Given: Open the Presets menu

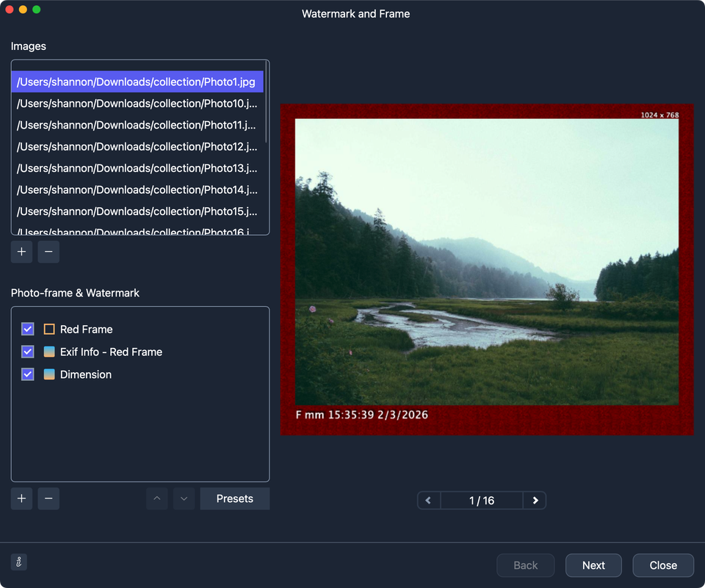Looking at the screenshot, I should pos(234,498).
